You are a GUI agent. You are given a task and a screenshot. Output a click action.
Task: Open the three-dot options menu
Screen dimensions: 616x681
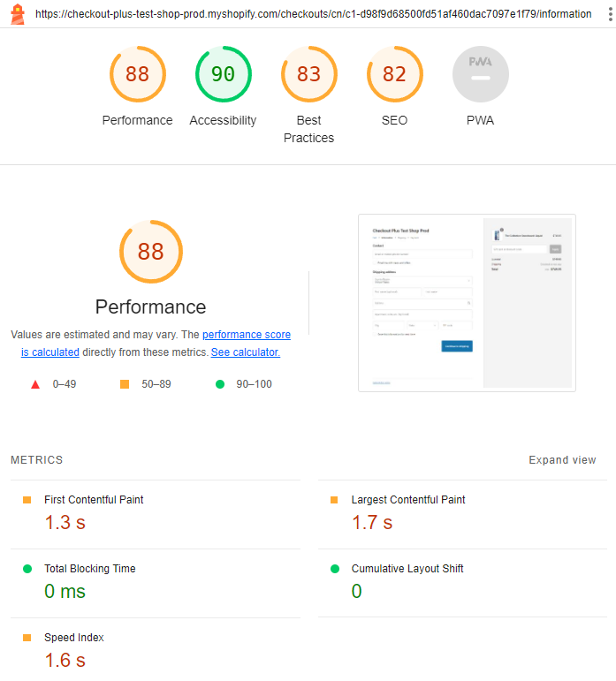[610, 14]
